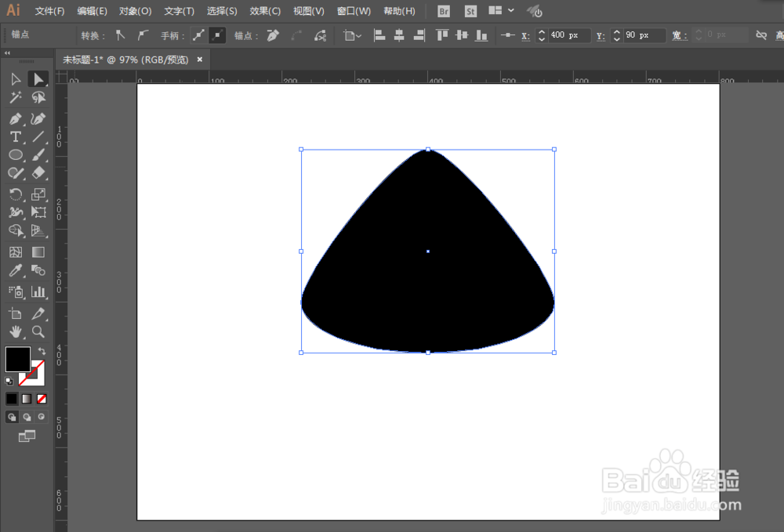The image size is (784, 532).
Task: Select the Type tool
Action: [16, 137]
